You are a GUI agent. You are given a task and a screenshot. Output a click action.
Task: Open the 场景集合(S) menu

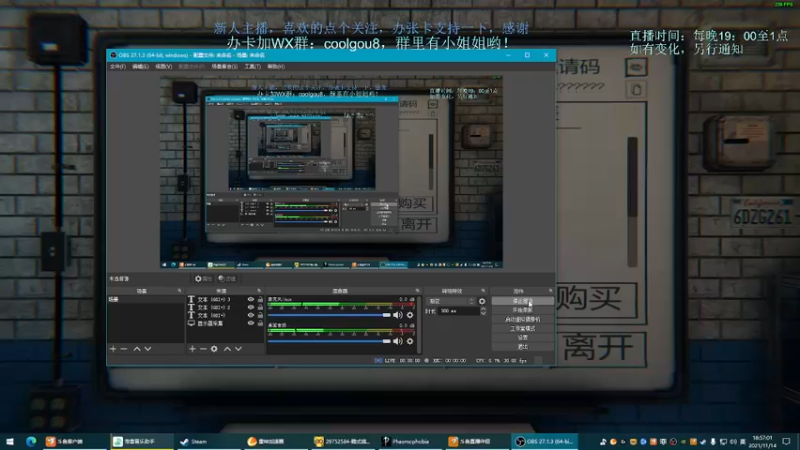click(224, 66)
